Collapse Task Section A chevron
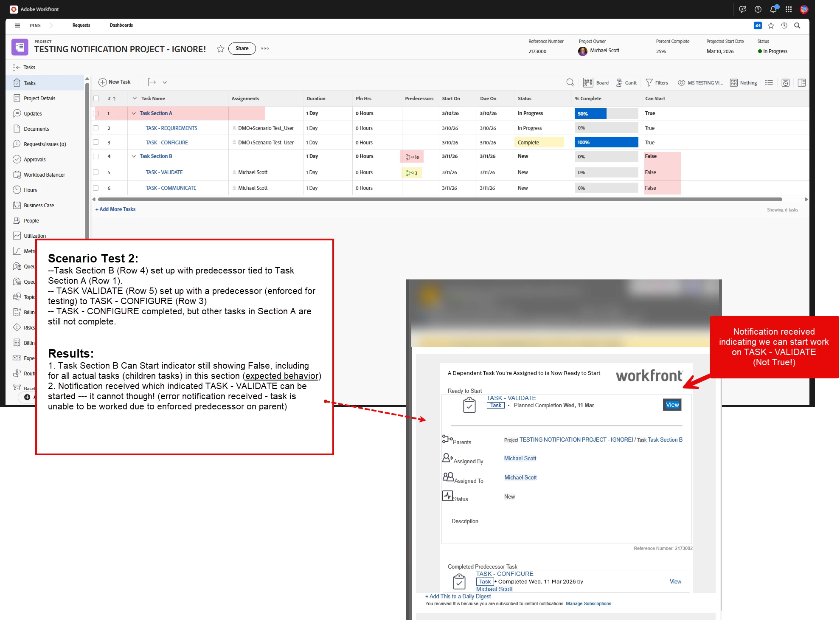This screenshot has width=840, height=620. tap(134, 113)
